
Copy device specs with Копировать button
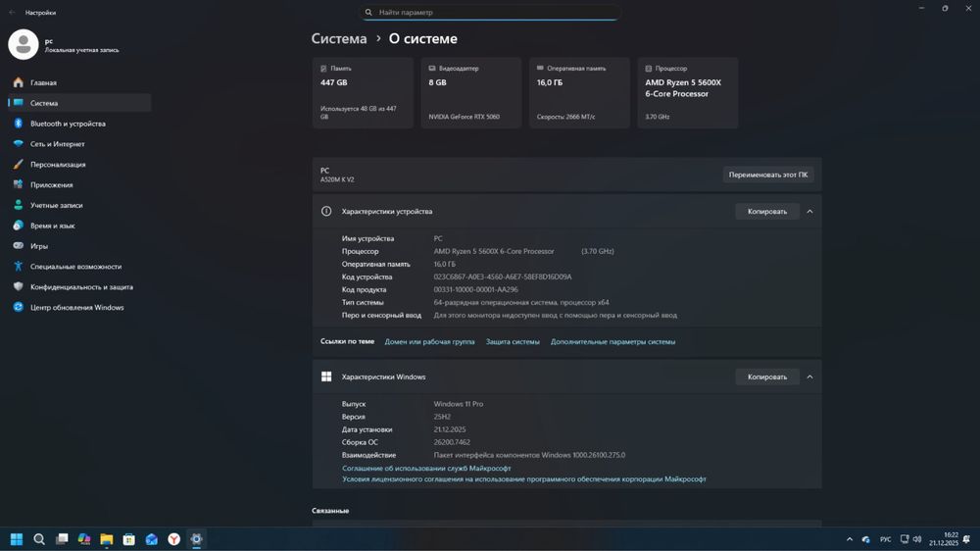[767, 212]
